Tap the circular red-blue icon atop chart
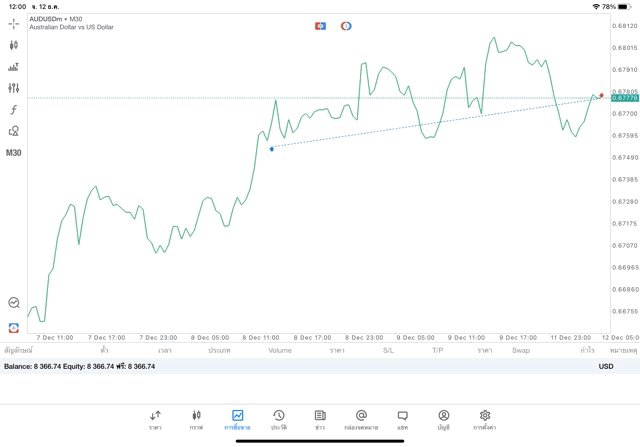This screenshot has width=640, height=447. tap(346, 26)
